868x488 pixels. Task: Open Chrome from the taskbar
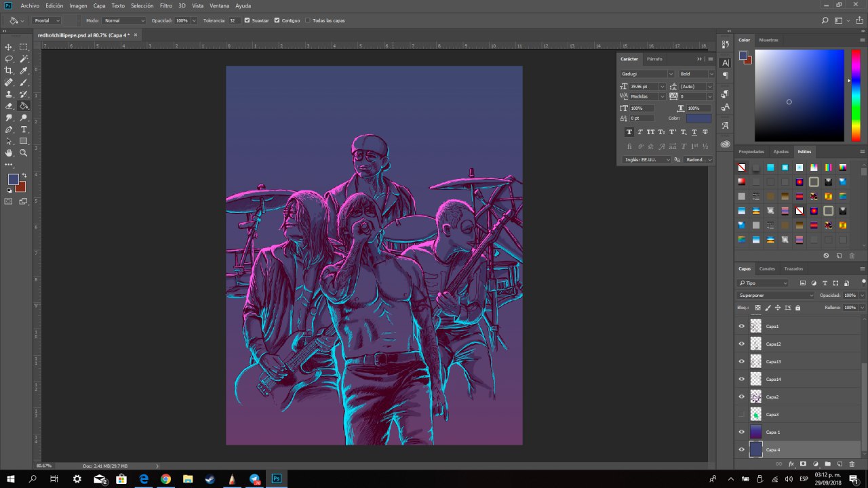165,479
